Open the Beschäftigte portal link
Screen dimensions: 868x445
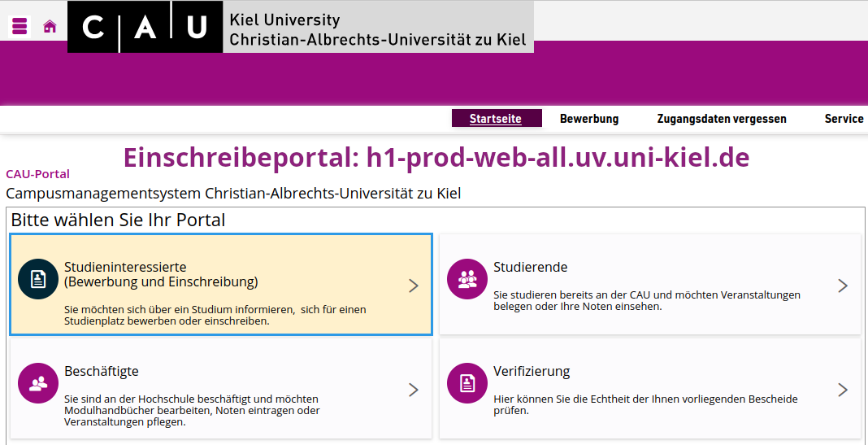(102, 371)
